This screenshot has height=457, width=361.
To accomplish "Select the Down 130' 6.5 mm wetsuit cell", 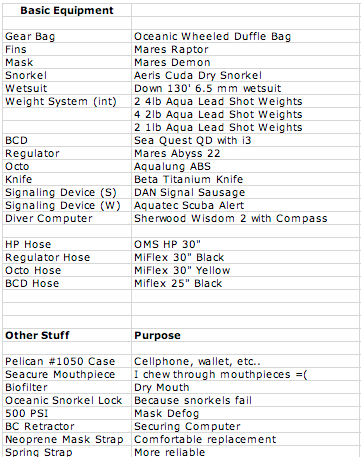I will (x=246, y=88).
